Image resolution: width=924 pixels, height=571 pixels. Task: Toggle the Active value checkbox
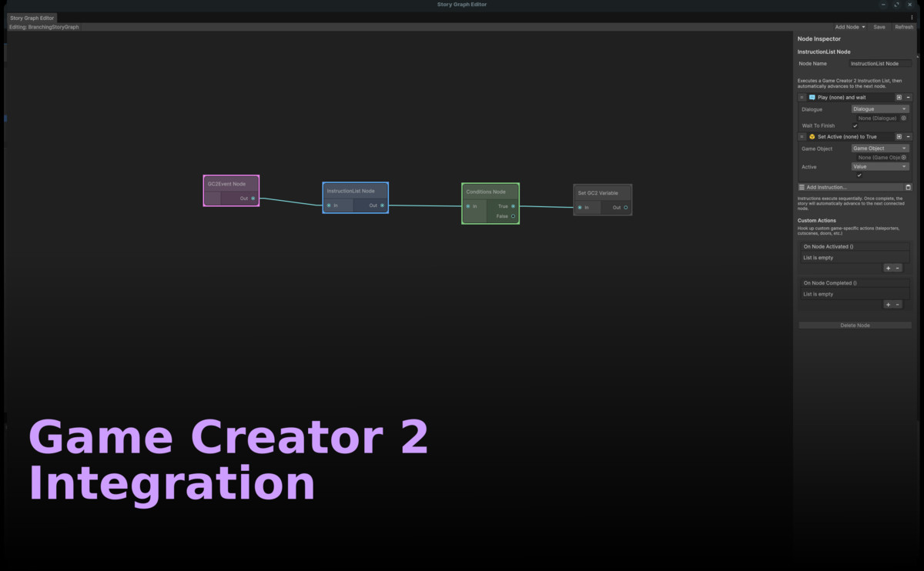[x=859, y=175]
